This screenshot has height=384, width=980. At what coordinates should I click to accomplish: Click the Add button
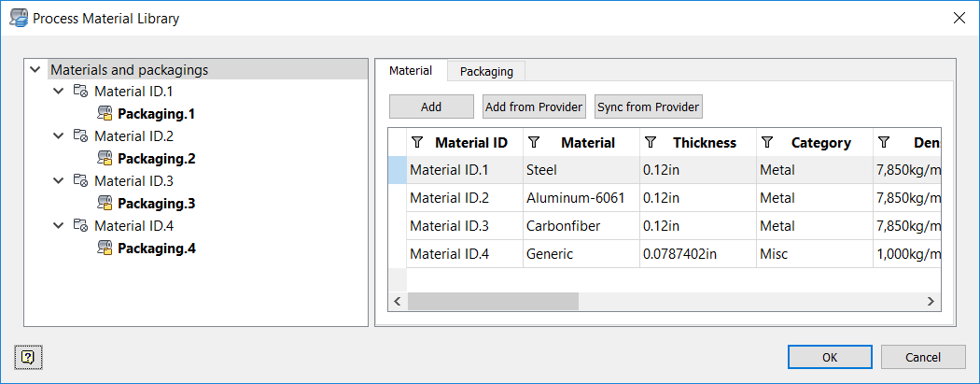pyautogui.click(x=431, y=107)
